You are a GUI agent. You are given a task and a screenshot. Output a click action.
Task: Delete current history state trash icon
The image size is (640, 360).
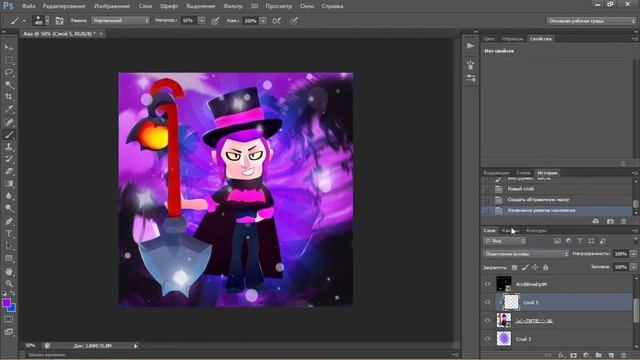[623, 221]
